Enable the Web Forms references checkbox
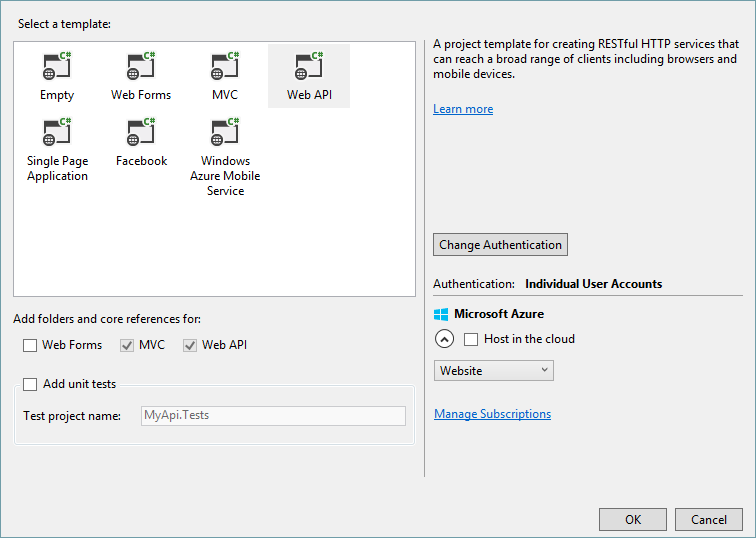The width and height of the screenshot is (756, 538). point(30,345)
